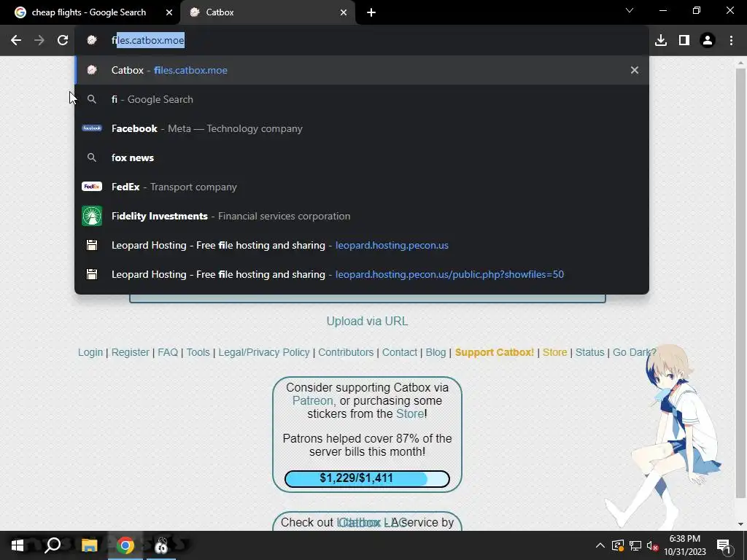View the Legal/Privacy Policy page
This screenshot has height=560, width=747.
pos(264,352)
